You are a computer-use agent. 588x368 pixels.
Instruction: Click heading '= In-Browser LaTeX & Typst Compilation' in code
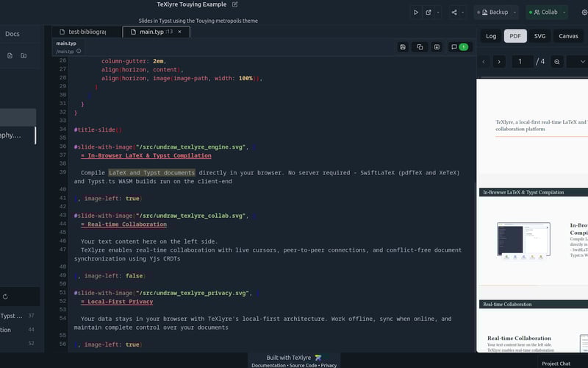click(146, 155)
